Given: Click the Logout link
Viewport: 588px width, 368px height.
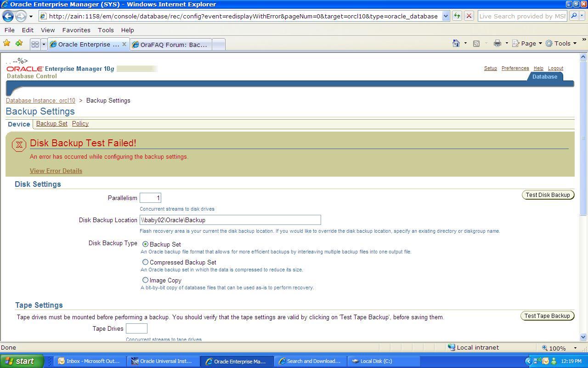Looking at the screenshot, I should coord(555,68).
